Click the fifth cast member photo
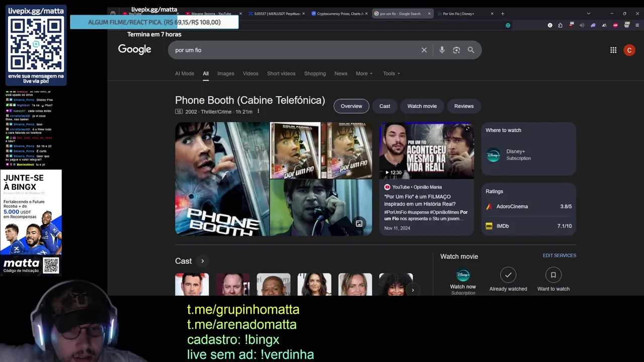The height and width of the screenshot is (362, 644). tap(355, 284)
